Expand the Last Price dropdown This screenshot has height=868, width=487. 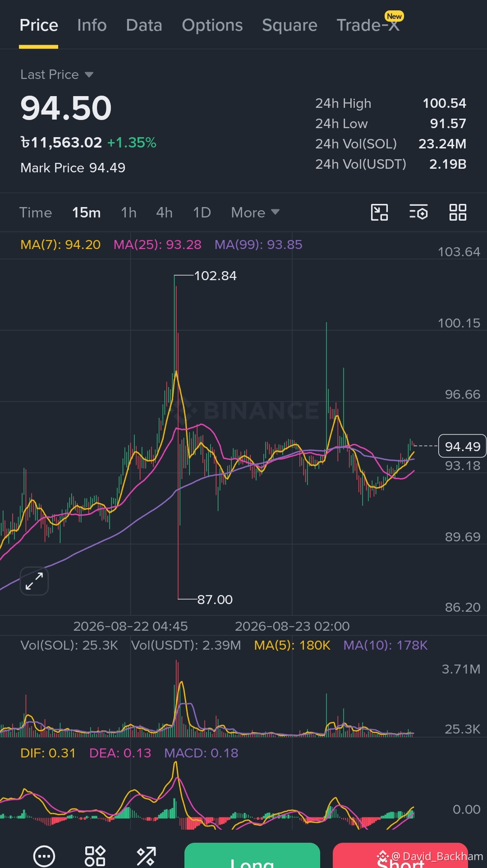[x=57, y=74]
